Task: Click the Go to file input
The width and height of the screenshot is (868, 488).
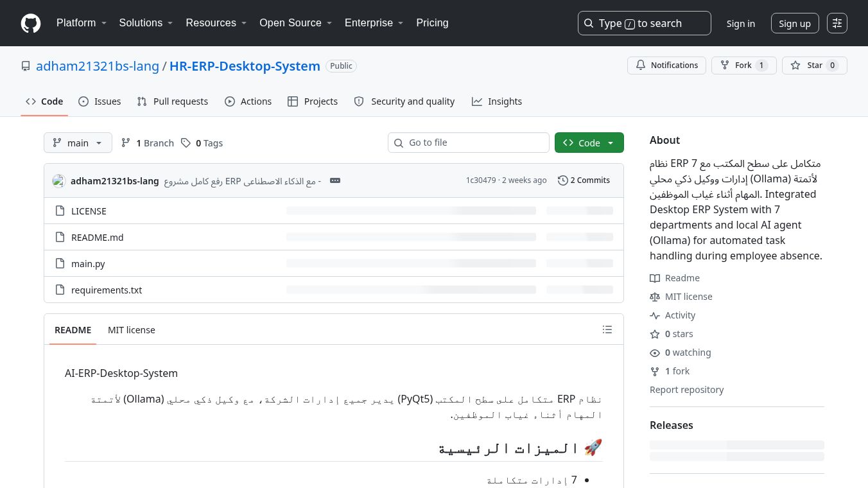Action: pyautogui.click(x=469, y=143)
